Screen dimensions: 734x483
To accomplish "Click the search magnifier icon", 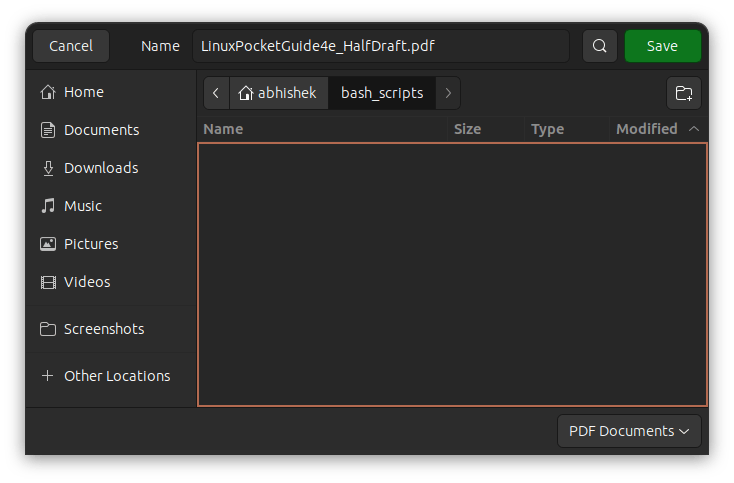I will click(599, 46).
